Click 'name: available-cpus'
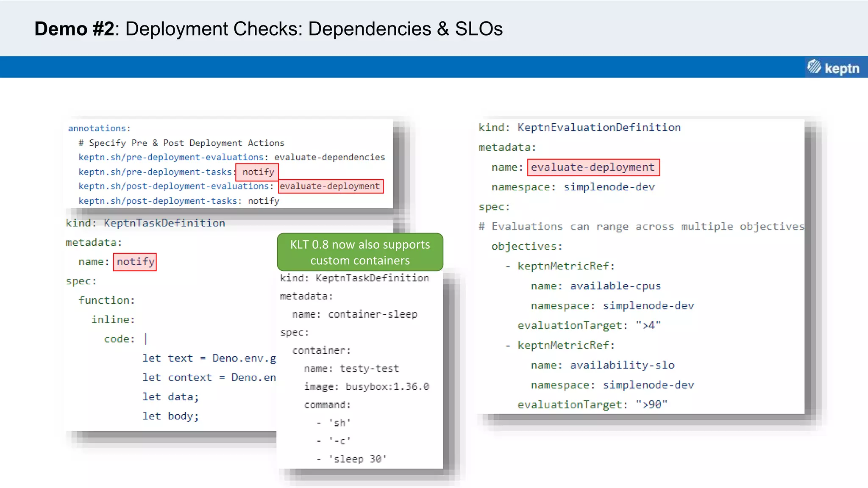This screenshot has height=488, width=868. pos(595,286)
